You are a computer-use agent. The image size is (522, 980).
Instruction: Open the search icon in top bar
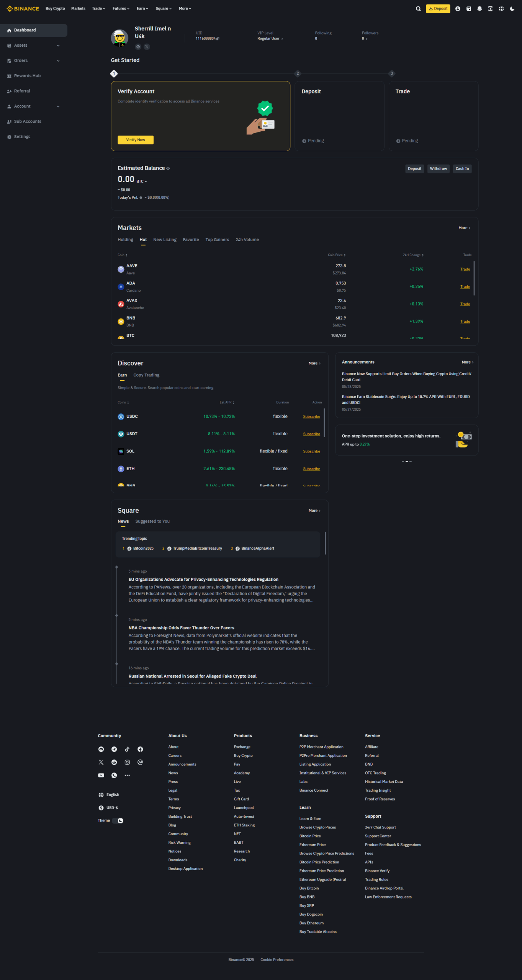click(418, 9)
